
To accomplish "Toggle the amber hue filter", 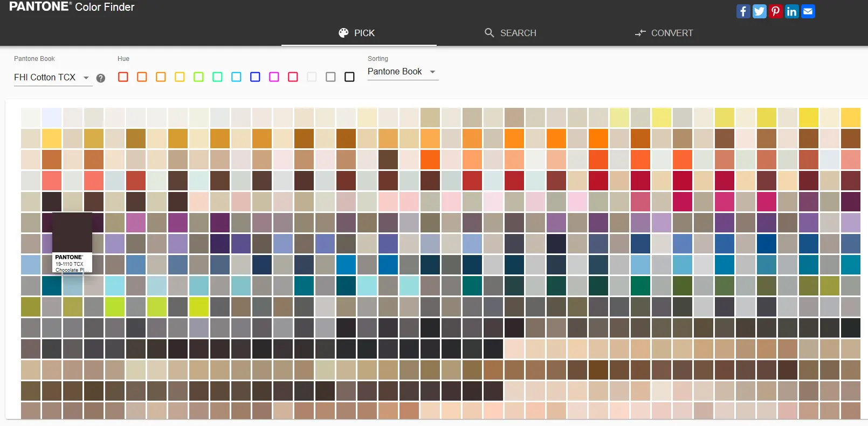I will point(161,77).
